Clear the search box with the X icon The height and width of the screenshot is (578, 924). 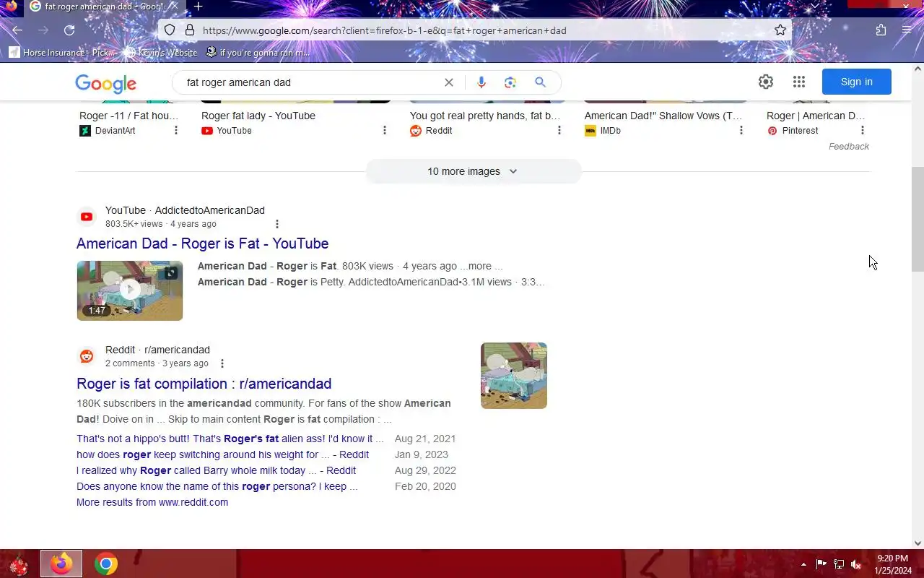(449, 82)
